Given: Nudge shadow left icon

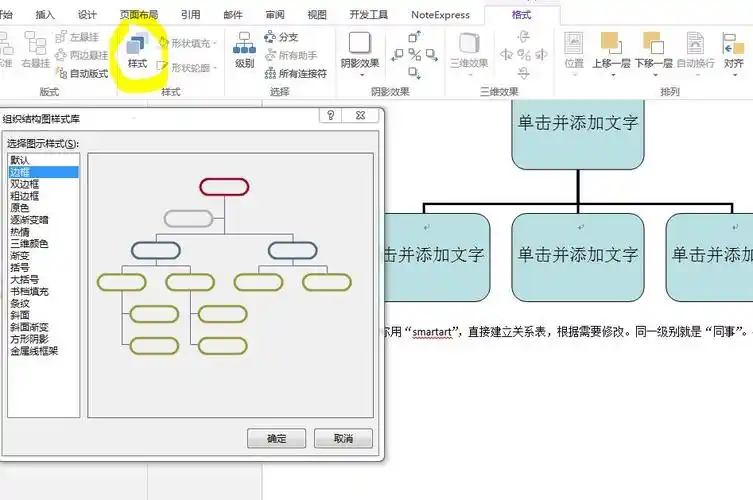Looking at the screenshot, I should tap(397, 55).
